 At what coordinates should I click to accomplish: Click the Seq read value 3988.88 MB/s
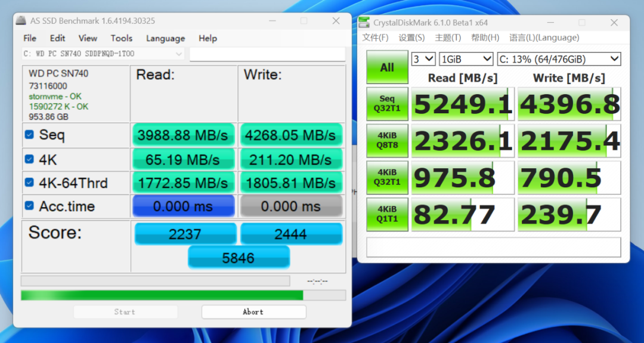(x=183, y=135)
